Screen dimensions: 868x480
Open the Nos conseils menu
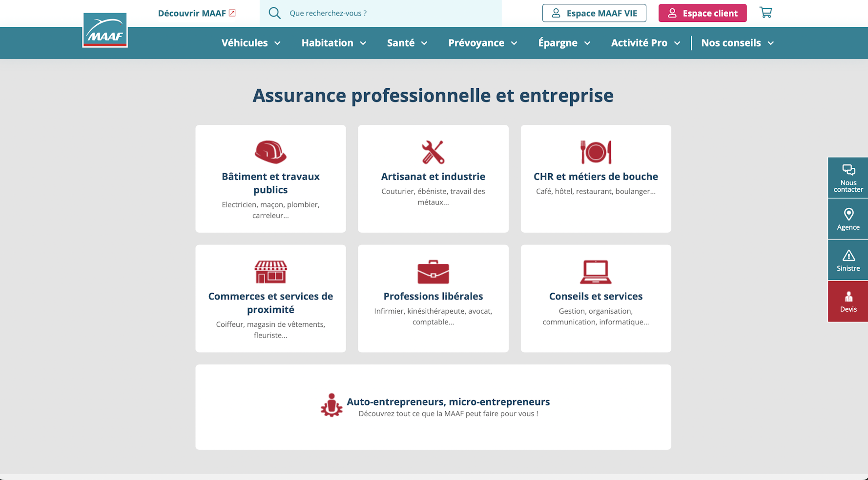737,43
